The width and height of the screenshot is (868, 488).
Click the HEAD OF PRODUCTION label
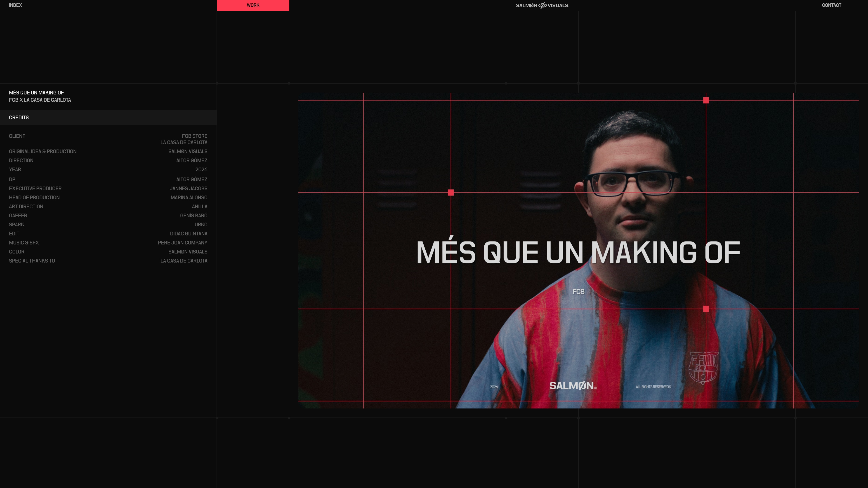coord(34,198)
